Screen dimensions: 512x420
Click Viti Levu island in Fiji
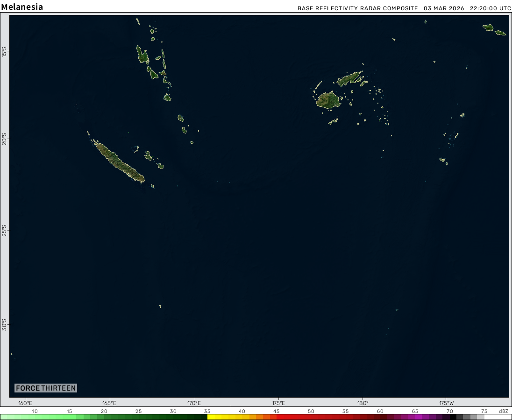(327, 100)
